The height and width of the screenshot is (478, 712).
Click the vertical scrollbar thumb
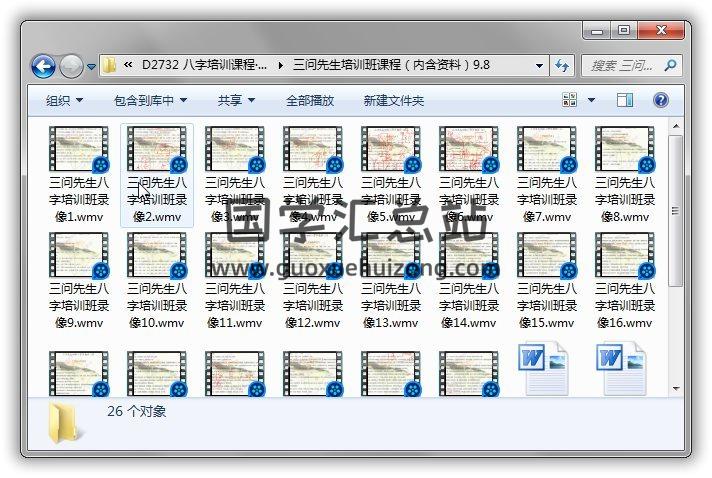pyautogui.click(x=676, y=211)
